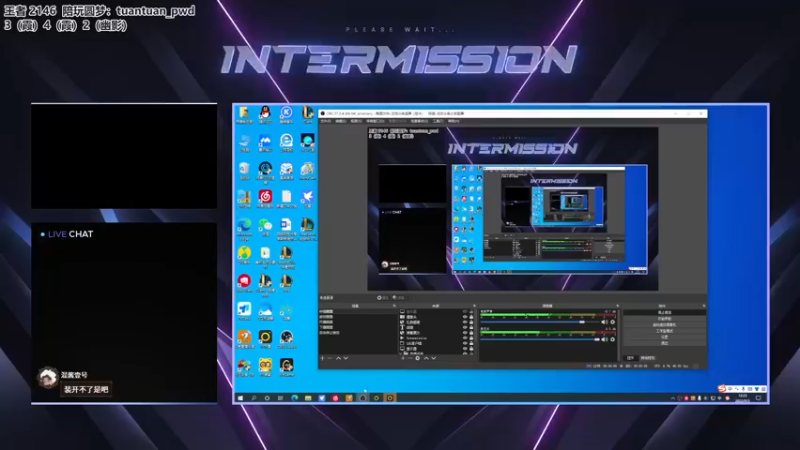Open source properties gear below sources list
The image size is (800, 450).
(x=418, y=358)
